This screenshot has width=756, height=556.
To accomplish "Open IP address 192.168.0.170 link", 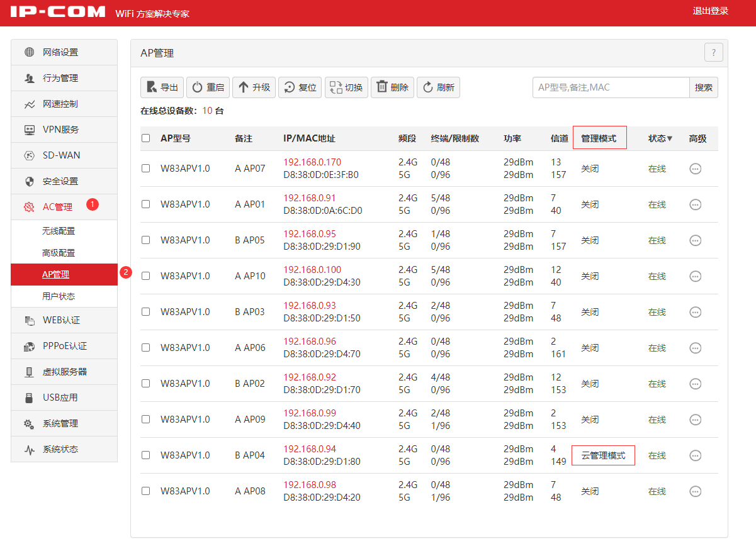I will (x=312, y=162).
